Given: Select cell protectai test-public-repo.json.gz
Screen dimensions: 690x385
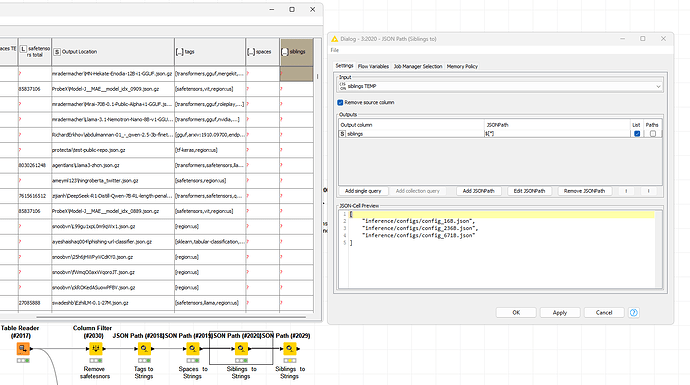Looking at the screenshot, I should click(113, 150).
